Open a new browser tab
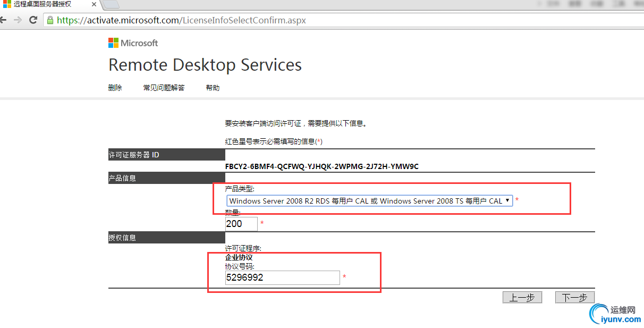The height and width of the screenshot is (328, 644). click(110, 5)
